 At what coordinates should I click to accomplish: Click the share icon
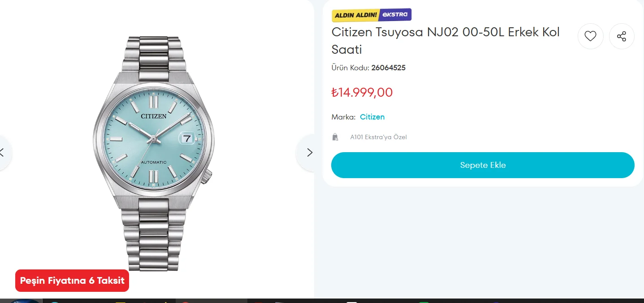click(622, 36)
